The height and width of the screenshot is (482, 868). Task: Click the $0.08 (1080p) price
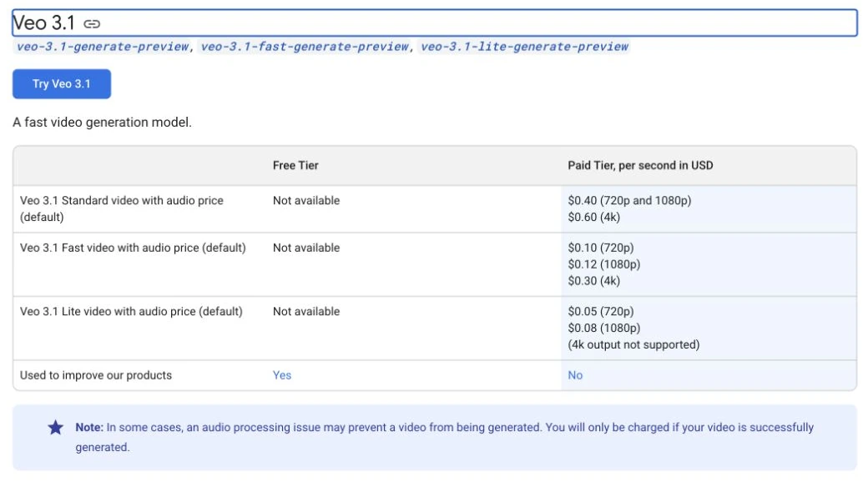[604, 329]
